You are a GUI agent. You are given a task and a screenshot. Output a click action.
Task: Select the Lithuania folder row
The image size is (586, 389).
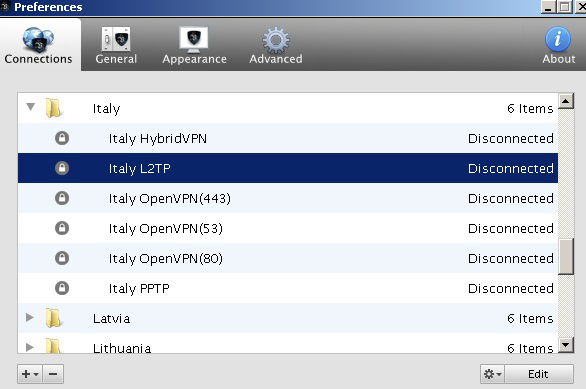[x=288, y=343]
